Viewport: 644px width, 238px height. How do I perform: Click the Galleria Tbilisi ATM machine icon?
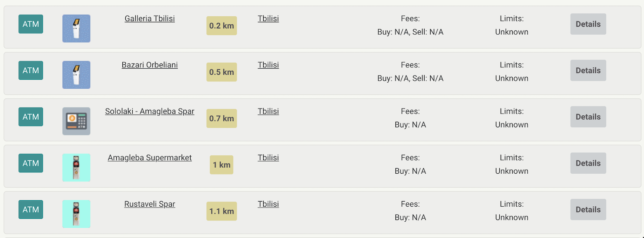tap(76, 28)
